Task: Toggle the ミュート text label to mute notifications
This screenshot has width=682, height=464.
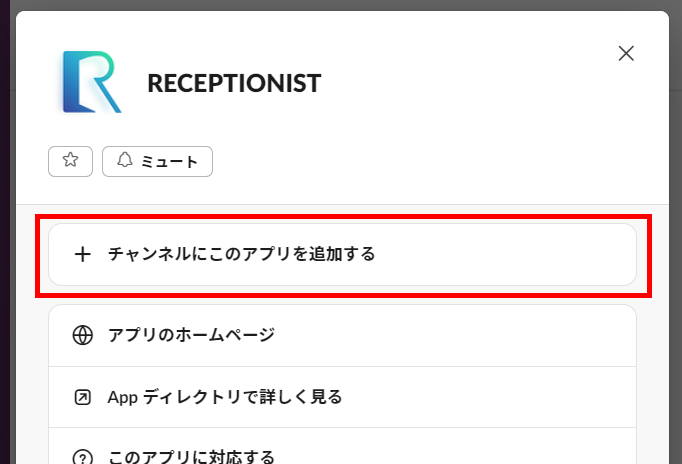Action: click(x=167, y=161)
